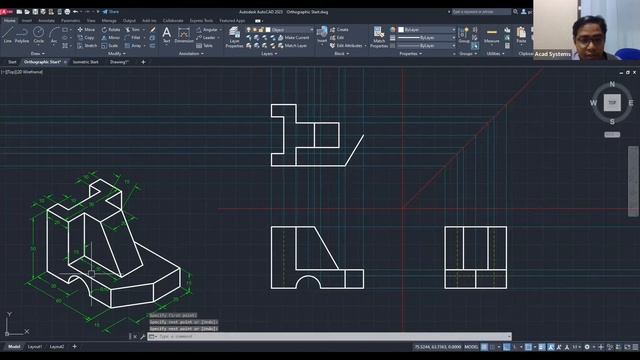Expand the Block panel
The height and width of the screenshot is (360, 640).
tap(341, 53)
